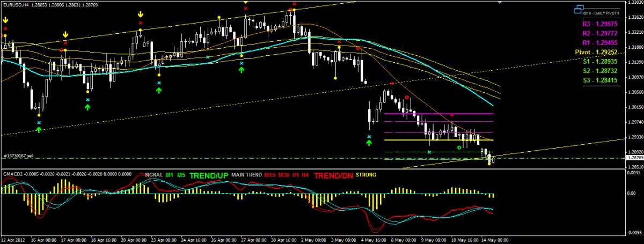Click the 30 Apr 16:00 time label
The height and width of the screenshot is (244, 644).
[x=283, y=240]
